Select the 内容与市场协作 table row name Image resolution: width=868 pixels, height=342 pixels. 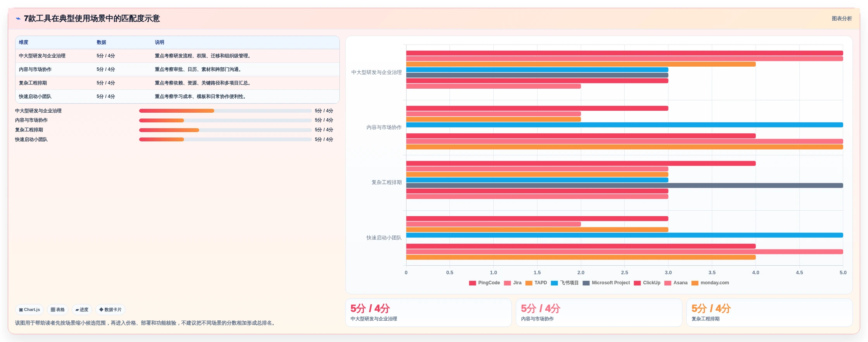point(35,69)
